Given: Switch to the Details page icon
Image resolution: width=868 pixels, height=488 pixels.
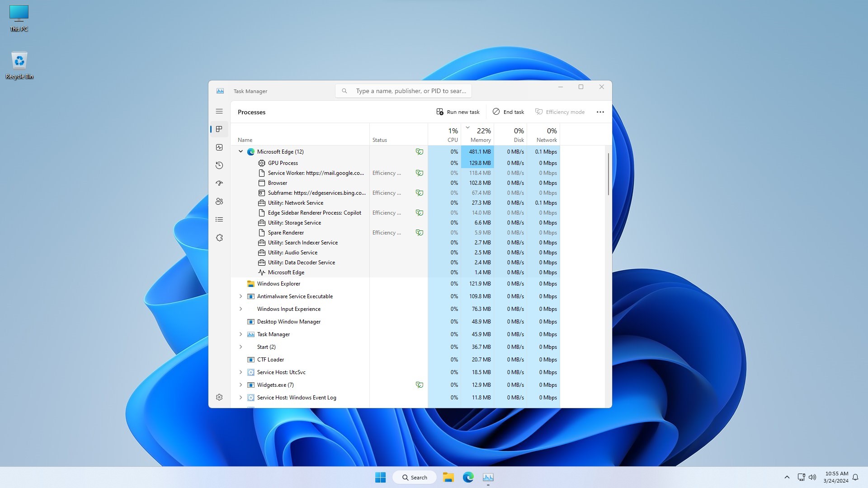Looking at the screenshot, I should tap(219, 219).
